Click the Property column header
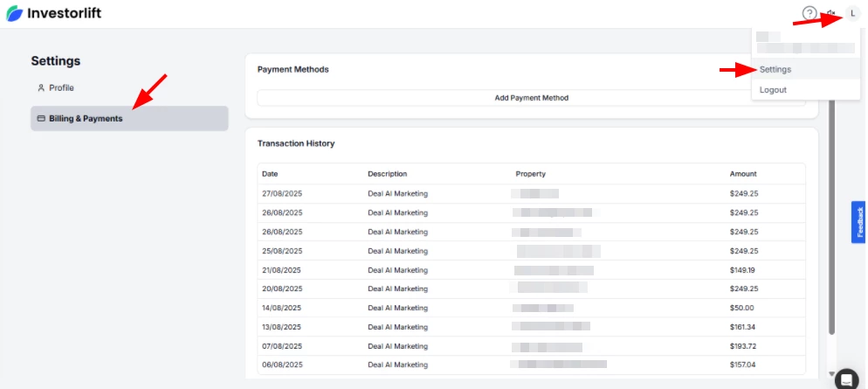 (x=530, y=174)
